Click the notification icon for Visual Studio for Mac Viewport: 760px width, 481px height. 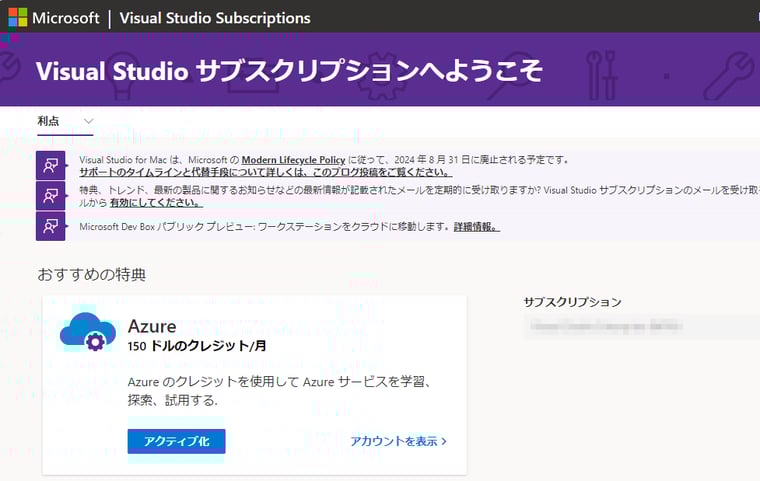[50, 165]
